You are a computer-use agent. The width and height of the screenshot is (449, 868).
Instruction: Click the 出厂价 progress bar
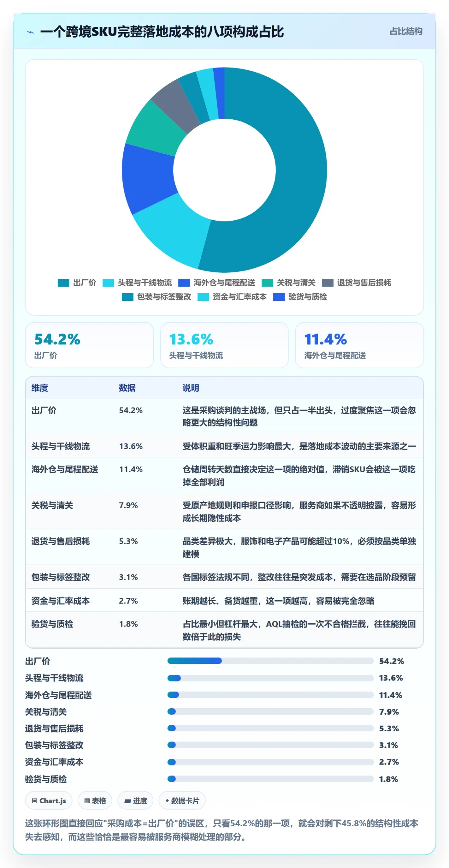pyautogui.click(x=270, y=661)
